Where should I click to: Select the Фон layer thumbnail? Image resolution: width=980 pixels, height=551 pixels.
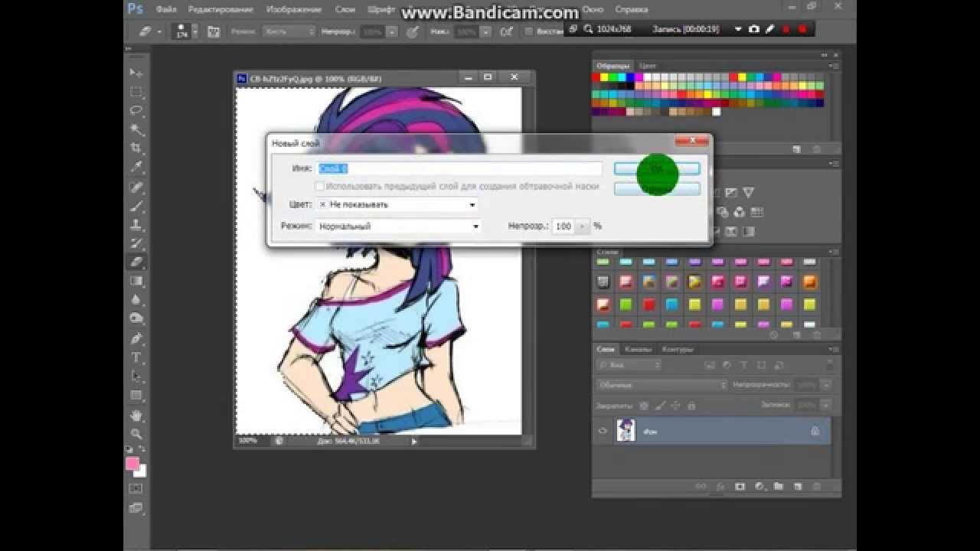pyautogui.click(x=626, y=431)
